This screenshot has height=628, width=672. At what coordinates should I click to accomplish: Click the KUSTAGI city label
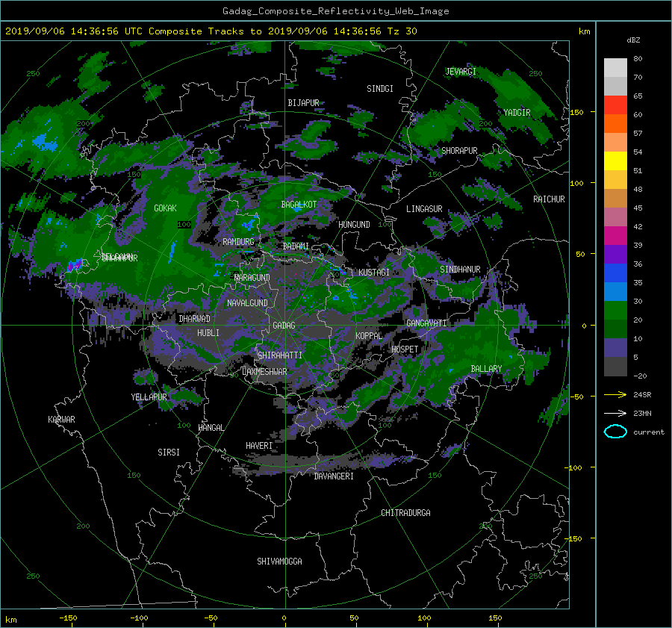pos(374,273)
